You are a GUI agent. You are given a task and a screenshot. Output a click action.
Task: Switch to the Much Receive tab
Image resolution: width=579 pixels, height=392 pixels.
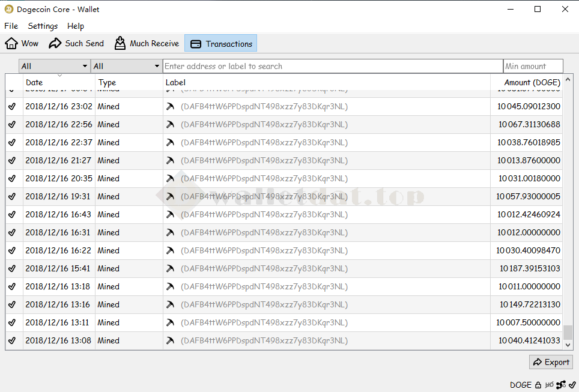pyautogui.click(x=147, y=43)
